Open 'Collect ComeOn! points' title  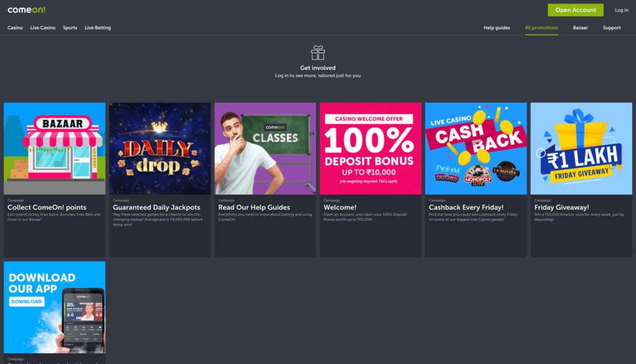[47, 207]
